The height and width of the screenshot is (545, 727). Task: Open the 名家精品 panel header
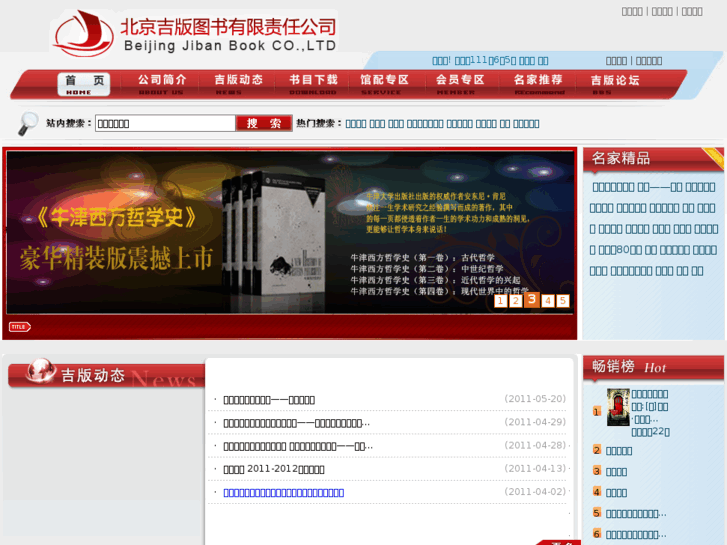pyautogui.click(x=653, y=159)
